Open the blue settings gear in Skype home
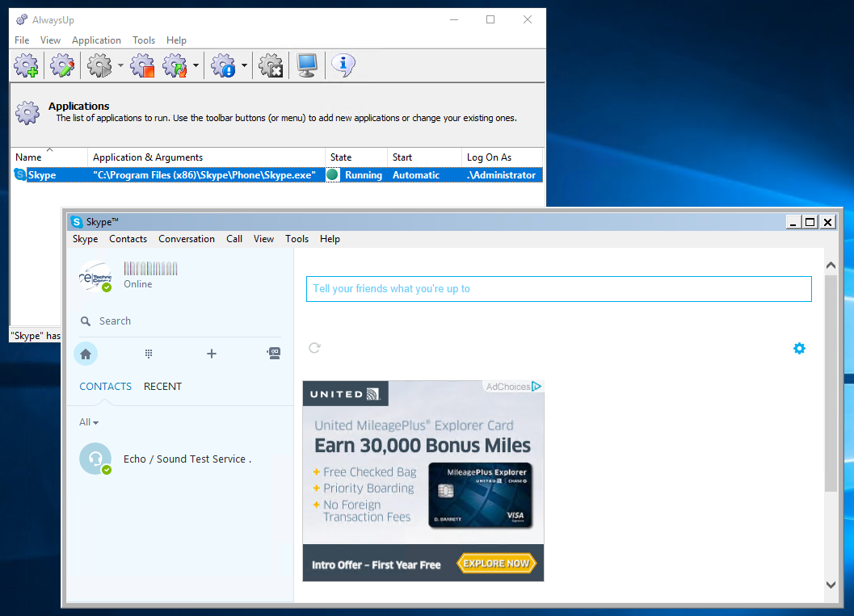 (x=799, y=348)
